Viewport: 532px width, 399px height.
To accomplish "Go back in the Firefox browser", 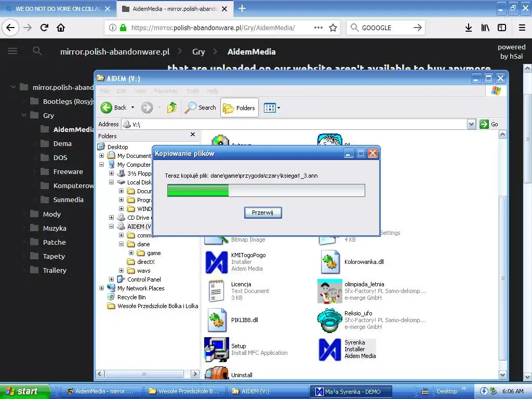I will click(x=10, y=28).
